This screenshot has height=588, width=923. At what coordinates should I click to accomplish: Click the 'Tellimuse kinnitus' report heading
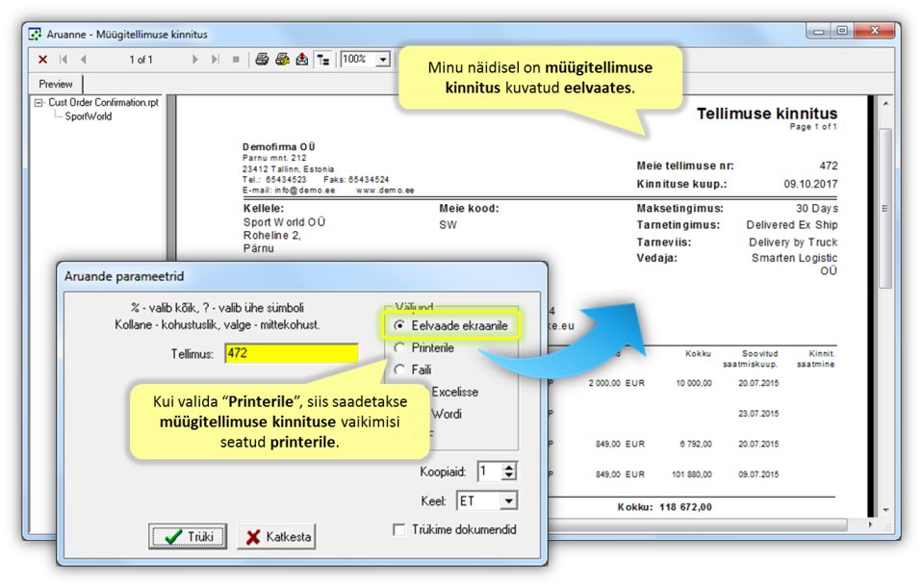click(x=767, y=114)
